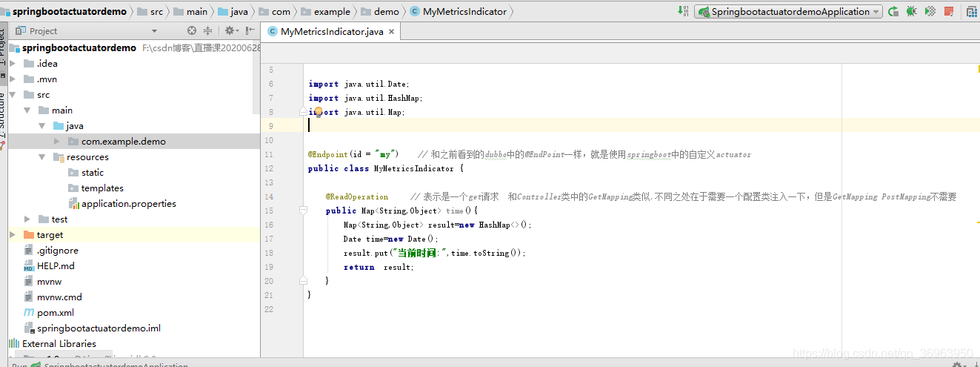Image resolution: width=980 pixels, height=367 pixels.
Task: Click the green Debug bug icon
Action: click(x=911, y=11)
